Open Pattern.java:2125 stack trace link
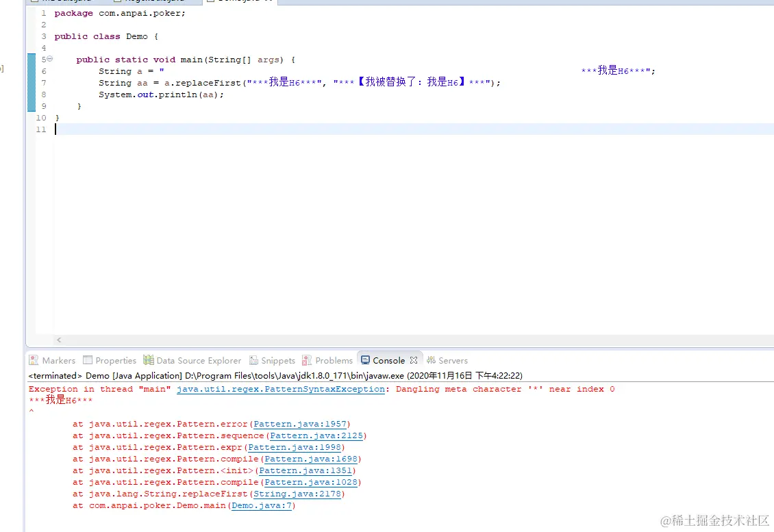This screenshot has height=532, width=774. (316, 435)
